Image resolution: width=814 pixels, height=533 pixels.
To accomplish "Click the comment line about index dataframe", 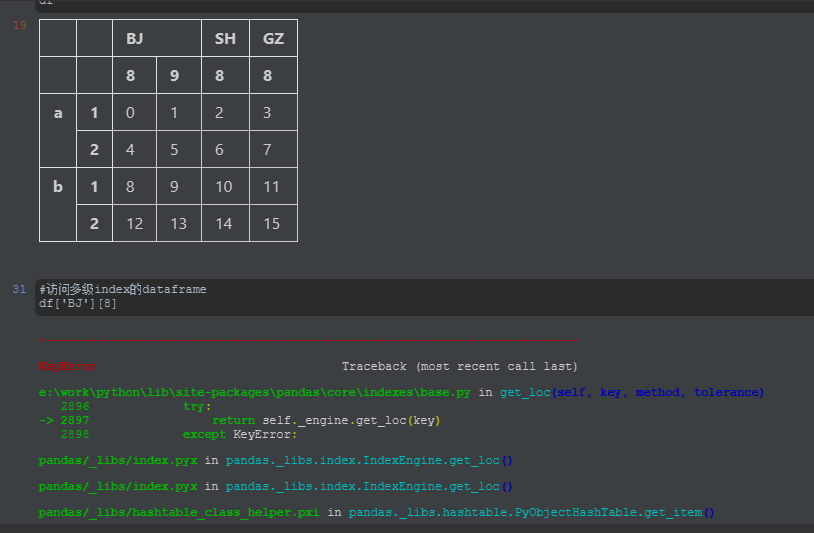I will pyautogui.click(x=123, y=289).
